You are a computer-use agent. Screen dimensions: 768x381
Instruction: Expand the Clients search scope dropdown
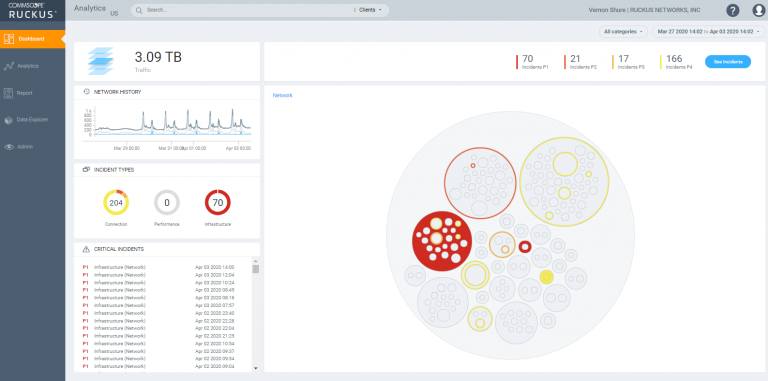click(370, 10)
